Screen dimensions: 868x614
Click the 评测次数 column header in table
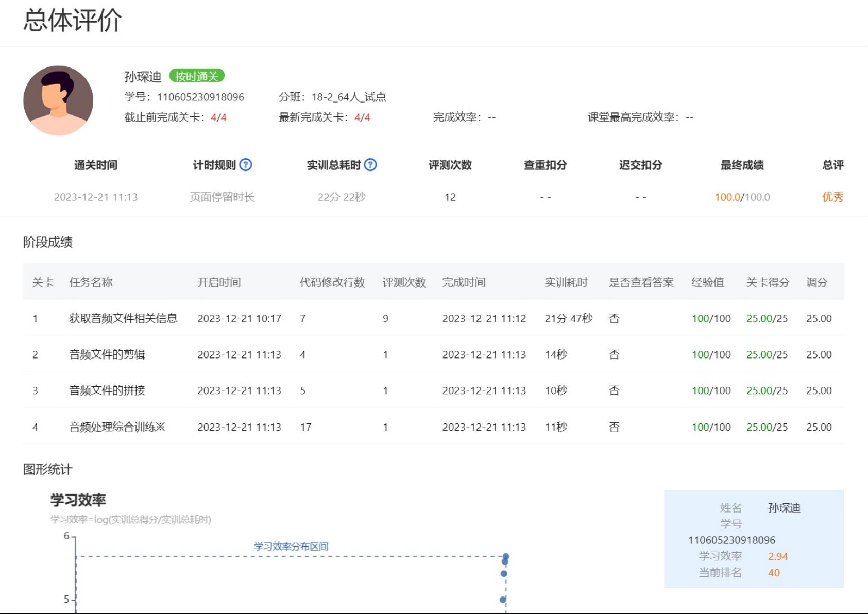[x=404, y=282]
